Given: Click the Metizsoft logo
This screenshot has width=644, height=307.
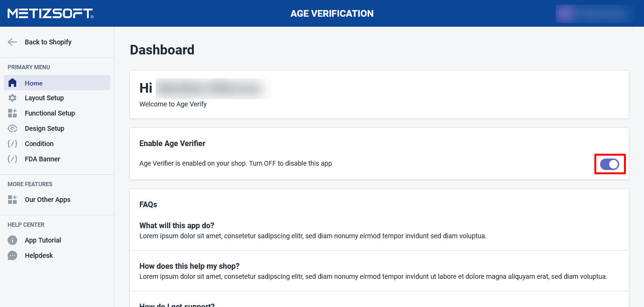Looking at the screenshot, I should pyautogui.click(x=50, y=13).
